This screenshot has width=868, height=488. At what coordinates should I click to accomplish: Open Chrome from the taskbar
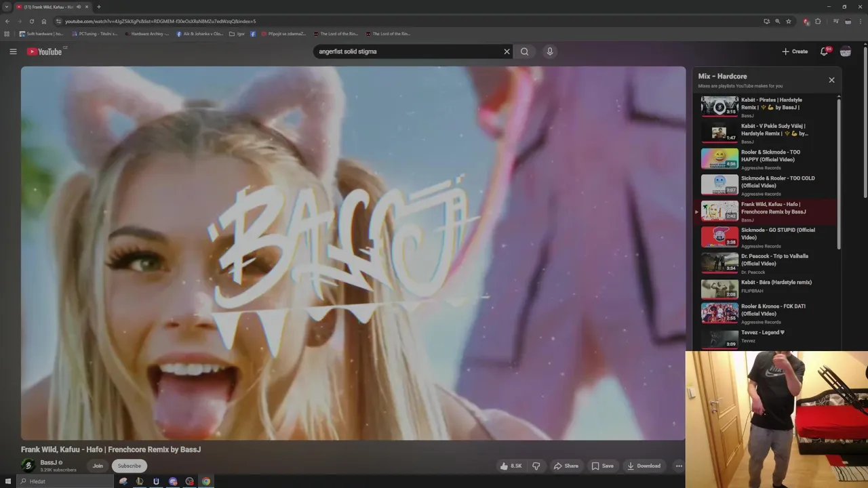[206, 481]
